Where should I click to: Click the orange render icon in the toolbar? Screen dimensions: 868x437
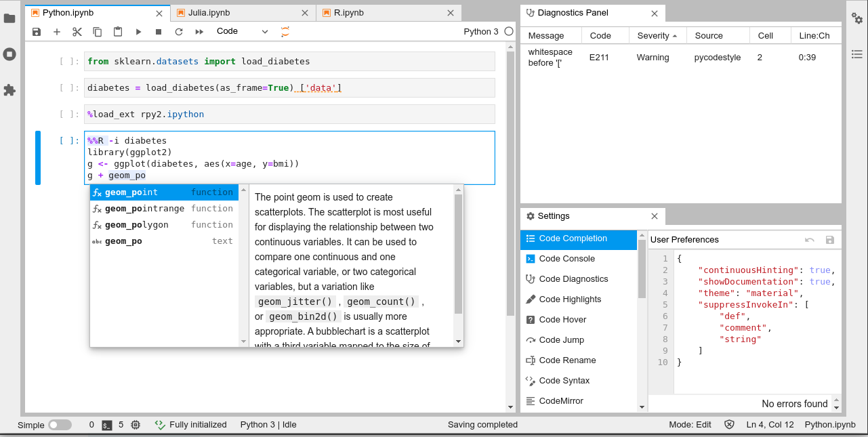[285, 31]
